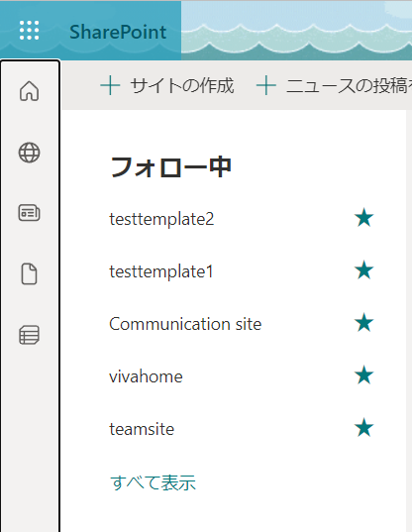
Task: Open the app launcher waffle icon
Action: 29,31
